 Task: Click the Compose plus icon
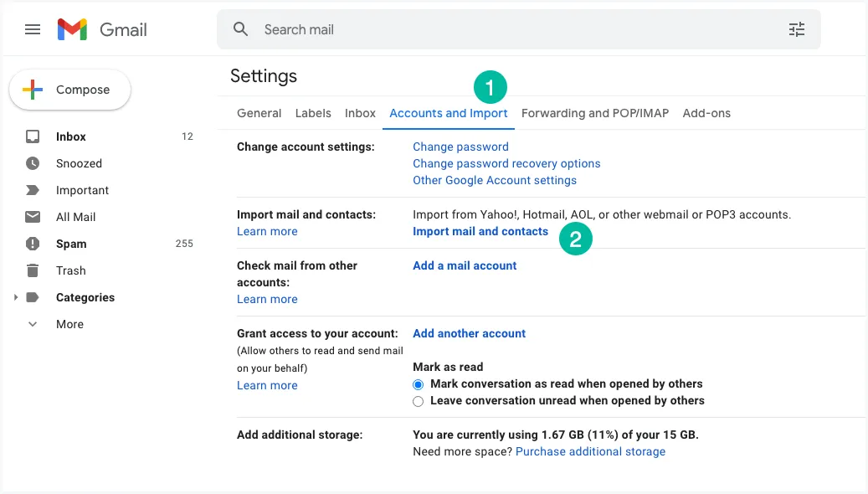click(x=32, y=89)
